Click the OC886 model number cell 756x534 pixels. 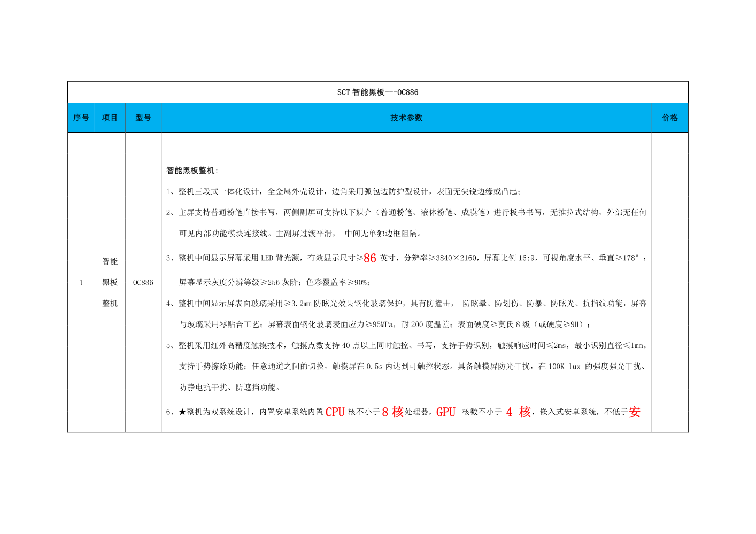(x=143, y=282)
